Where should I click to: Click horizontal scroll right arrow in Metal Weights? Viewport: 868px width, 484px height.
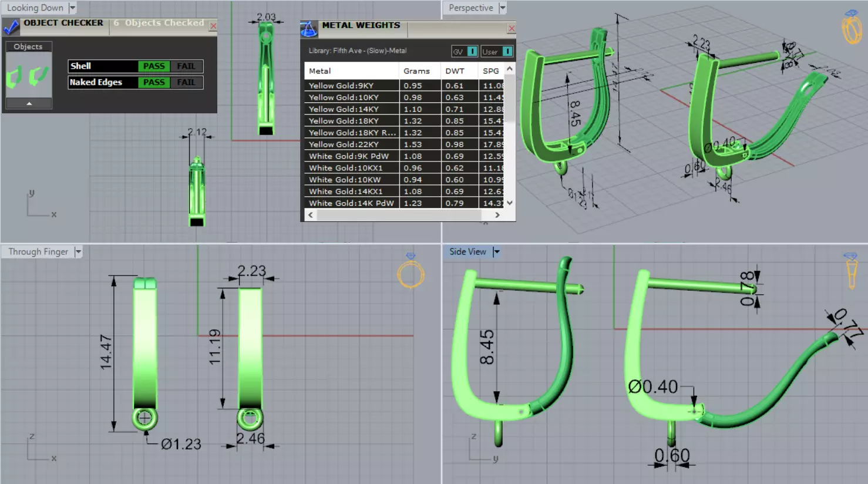coord(497,215)
